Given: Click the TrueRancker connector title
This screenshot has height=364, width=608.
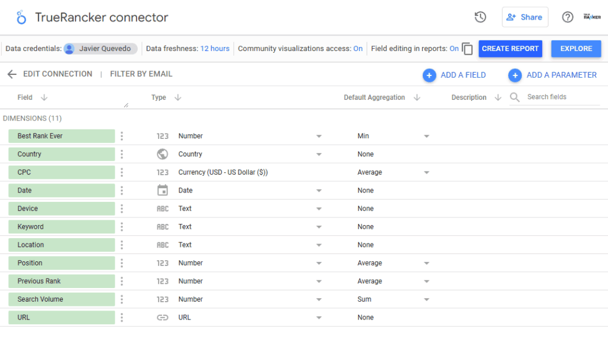Looking at the screenshot, I should pyautogui.click(x=102, y=17).
